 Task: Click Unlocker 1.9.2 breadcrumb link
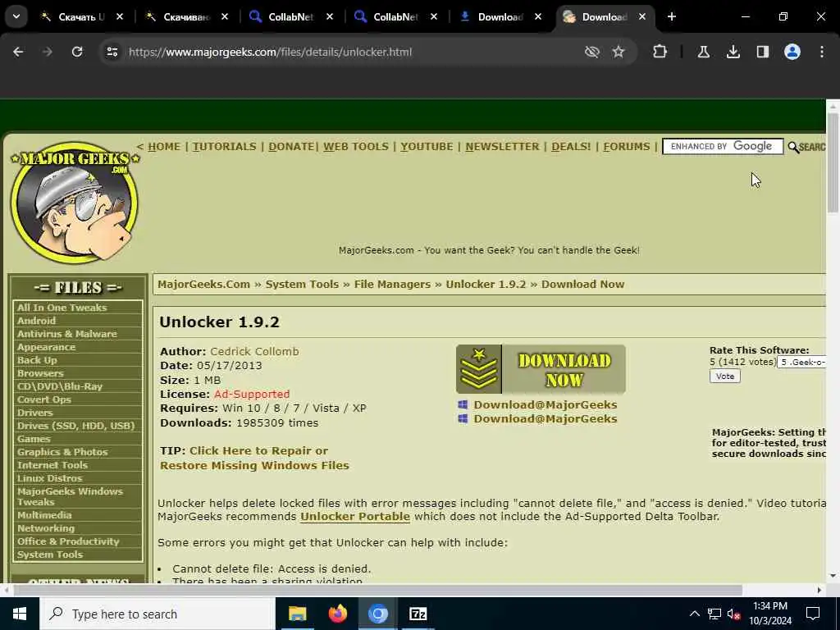click(x=486, y=285)
